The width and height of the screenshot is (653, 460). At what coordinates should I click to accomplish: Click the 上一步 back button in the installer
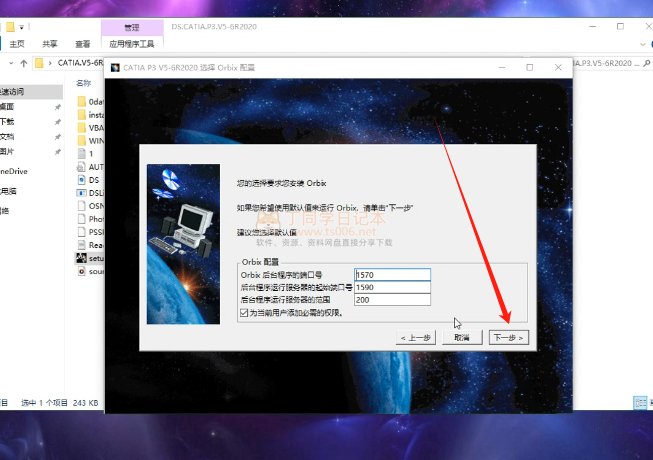[x=416, y=338]
